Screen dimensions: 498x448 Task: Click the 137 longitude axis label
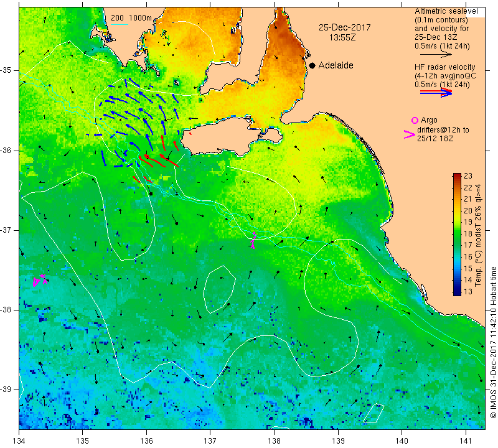pyautogui.click(x=210, y=441)
